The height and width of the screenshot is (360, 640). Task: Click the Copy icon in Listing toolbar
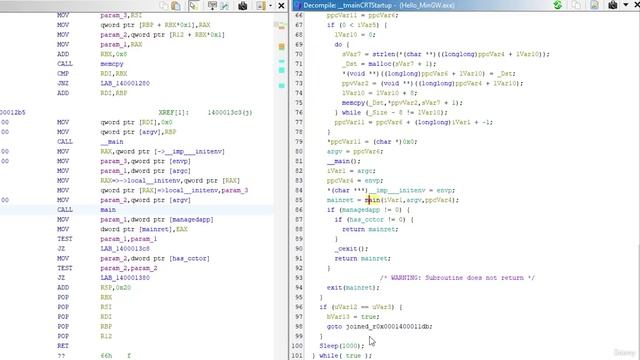tap(164, 5)
